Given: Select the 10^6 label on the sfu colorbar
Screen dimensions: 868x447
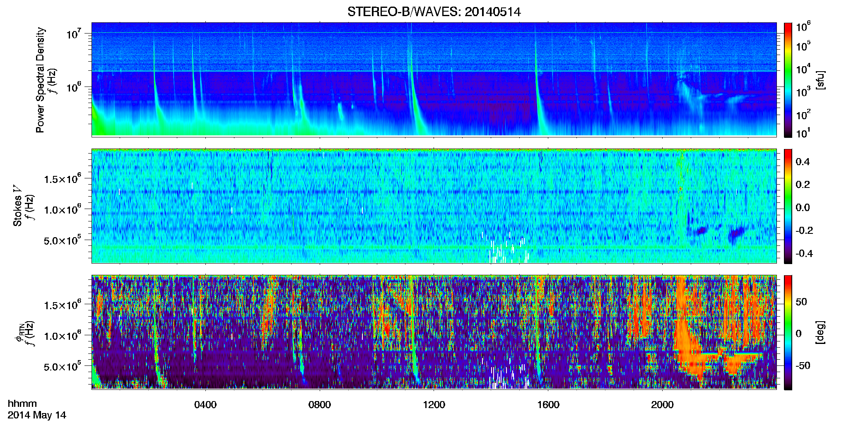Looking at the screenshot, I should click(803, 27).
